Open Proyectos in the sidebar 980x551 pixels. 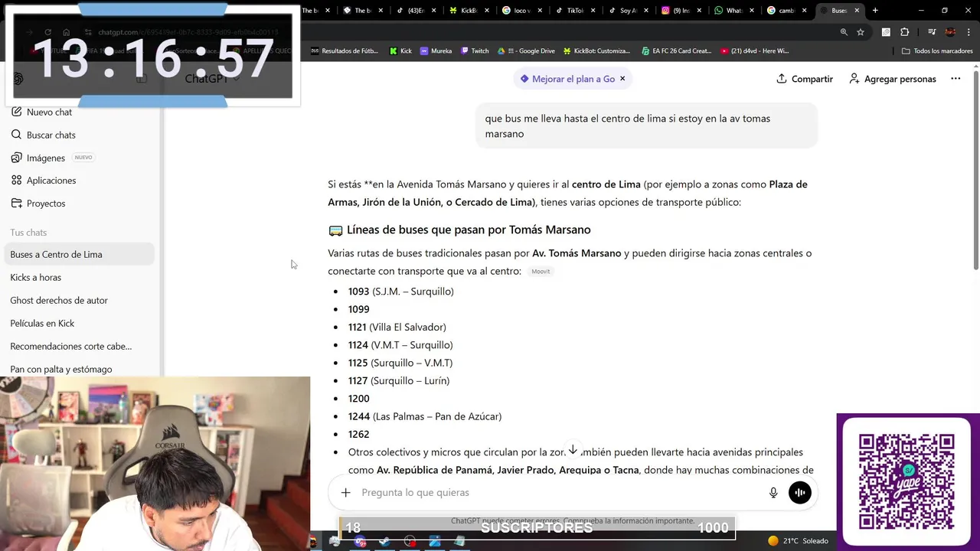(38, 204)
